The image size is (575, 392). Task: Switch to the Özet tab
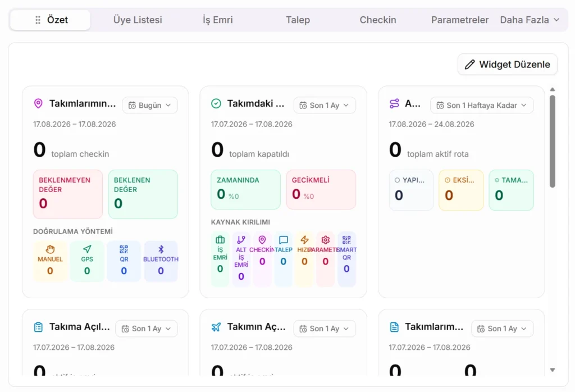click(x=50, y=20)
